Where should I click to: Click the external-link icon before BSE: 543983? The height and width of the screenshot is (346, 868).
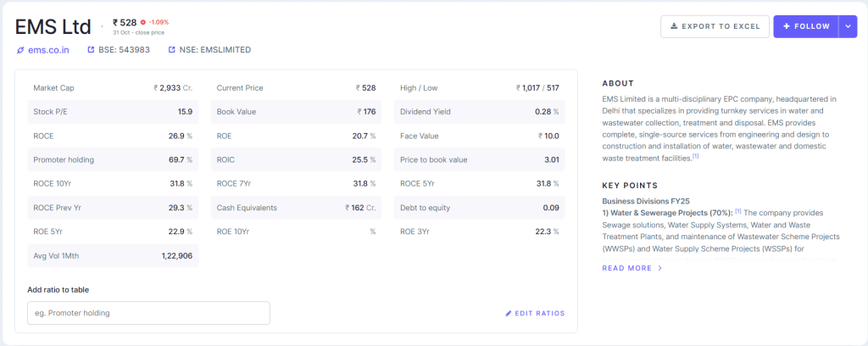[92, 50]
